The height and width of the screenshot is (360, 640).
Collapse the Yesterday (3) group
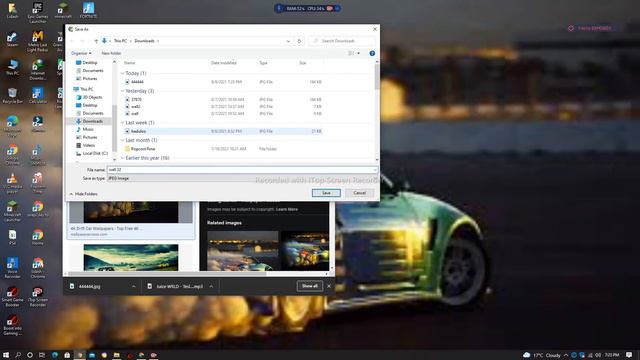click(122, 91)
